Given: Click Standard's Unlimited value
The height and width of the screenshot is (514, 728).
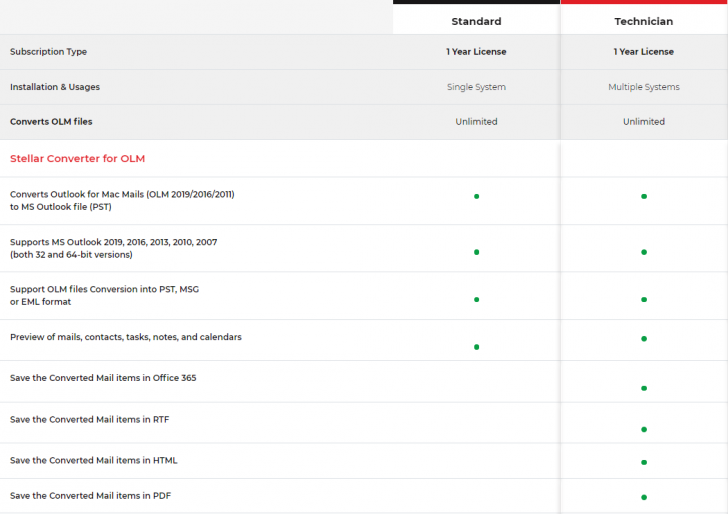Looking at the screenshot, I should (476, 122).
